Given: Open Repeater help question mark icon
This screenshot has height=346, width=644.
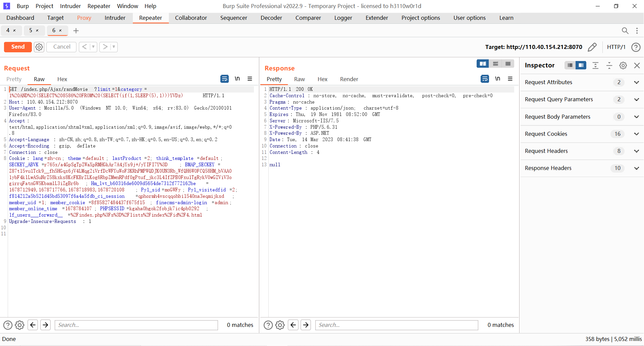Looking at the screenshot, I should 636,47.
